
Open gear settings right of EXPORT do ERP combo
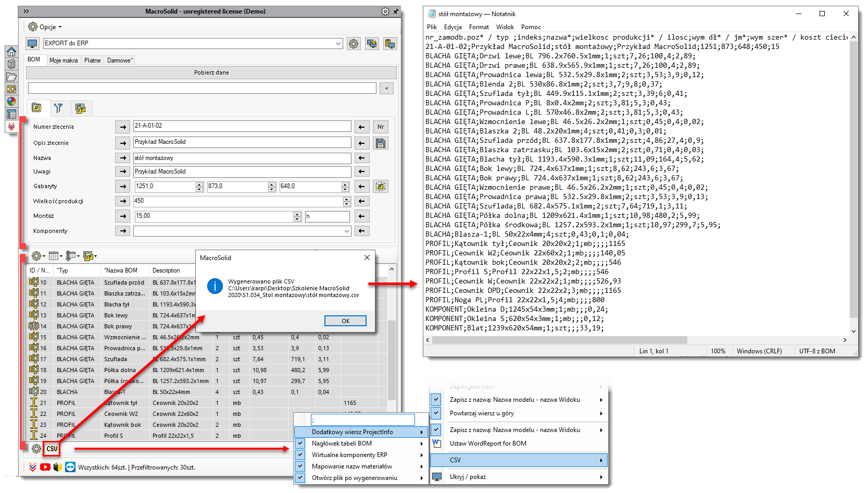coord(354,44)
